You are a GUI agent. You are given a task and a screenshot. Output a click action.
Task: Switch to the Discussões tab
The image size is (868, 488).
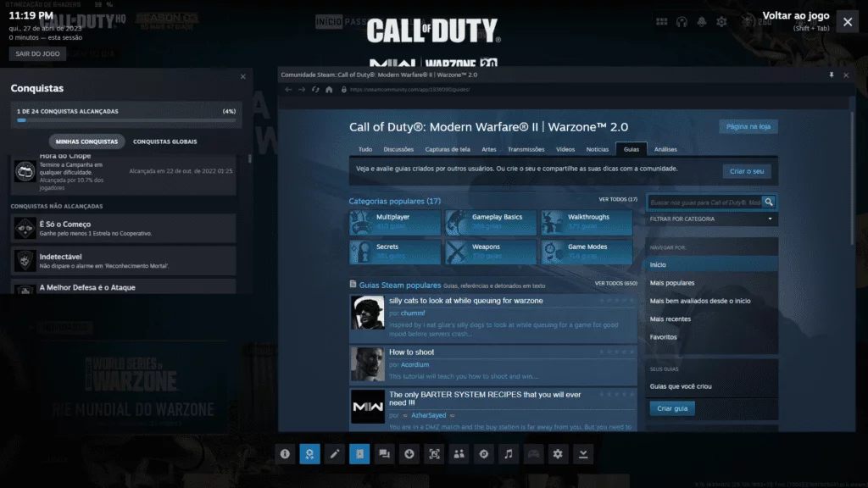tap(398, 149)
